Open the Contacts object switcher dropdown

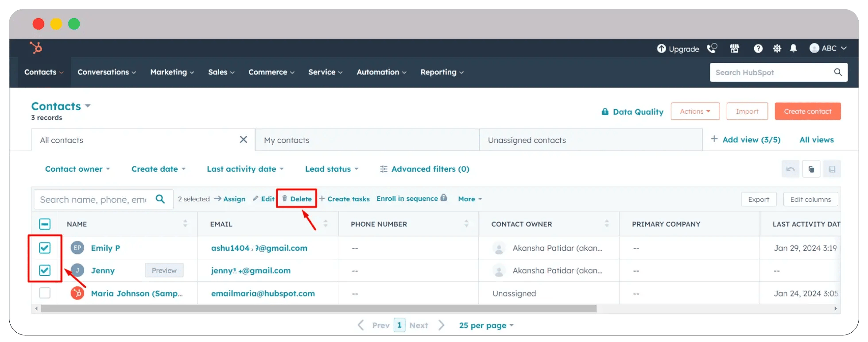click(61, 106)
